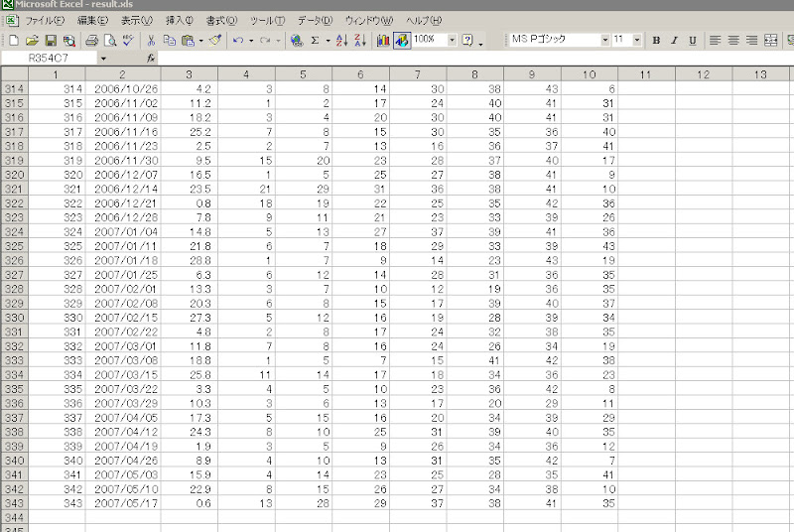
Task: Click the file search icon
Action: 68,41
